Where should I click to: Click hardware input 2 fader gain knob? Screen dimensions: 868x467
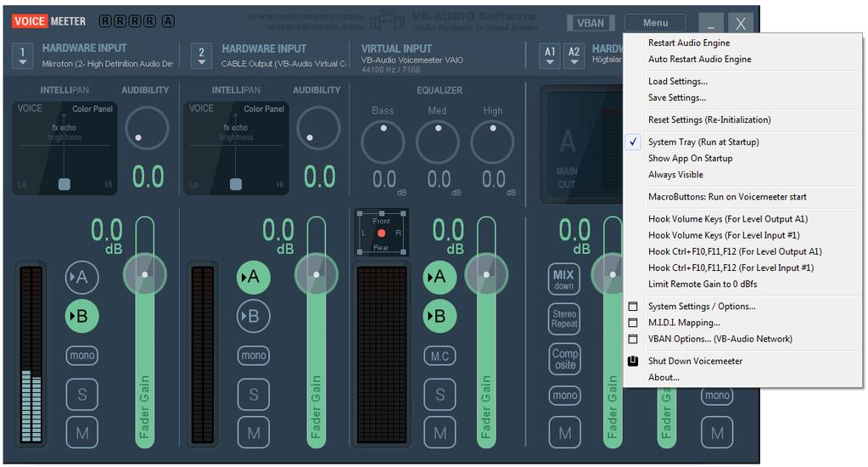pos(316,274)
